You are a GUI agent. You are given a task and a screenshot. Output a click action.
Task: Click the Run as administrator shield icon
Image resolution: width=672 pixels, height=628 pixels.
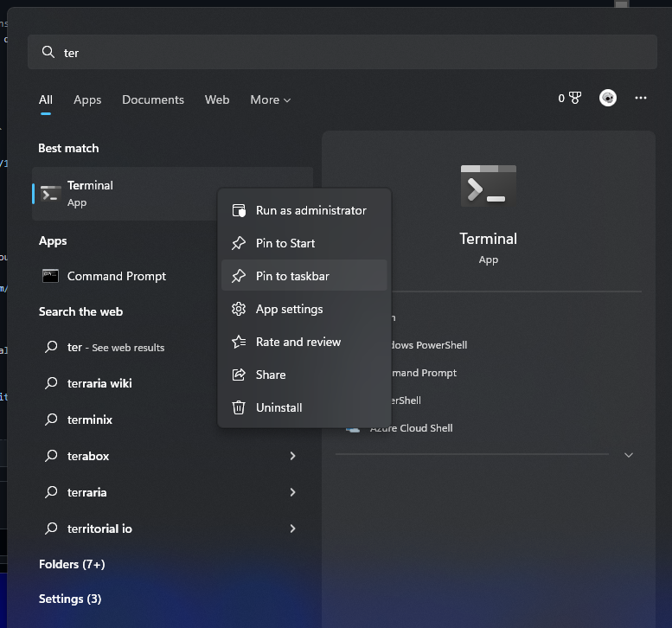coord(239,210)
